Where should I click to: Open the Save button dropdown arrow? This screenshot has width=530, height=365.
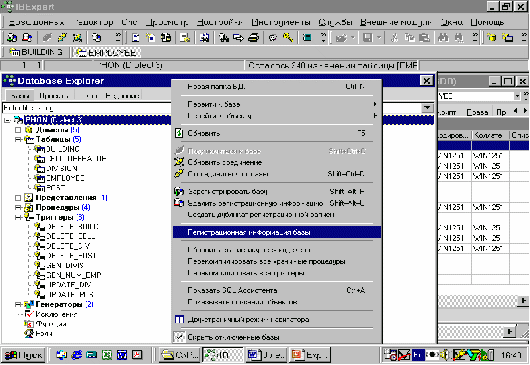(379, 38)
